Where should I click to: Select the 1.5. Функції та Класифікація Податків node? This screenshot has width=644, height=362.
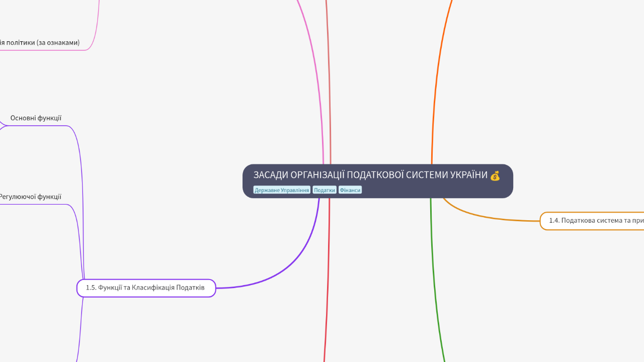tap(145, 288)
